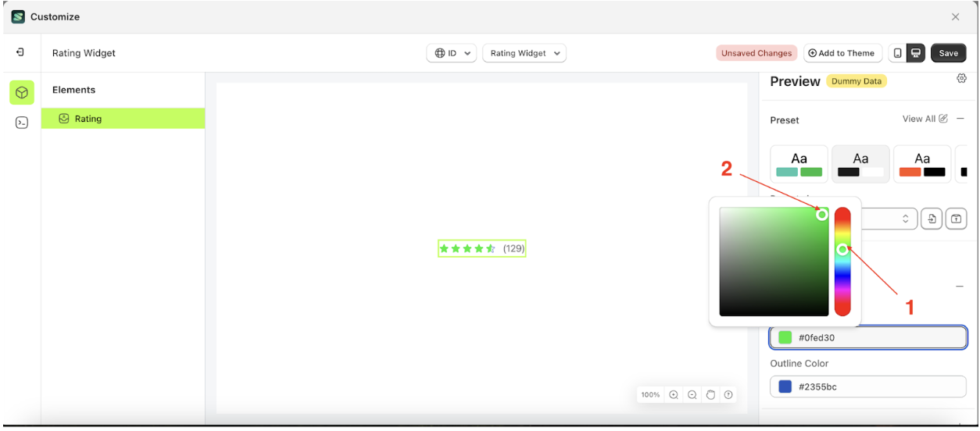The width and height of the screenshot is (980, 431).
Task: Click the blue Outline Color swatch
Action: coord(785,386)
